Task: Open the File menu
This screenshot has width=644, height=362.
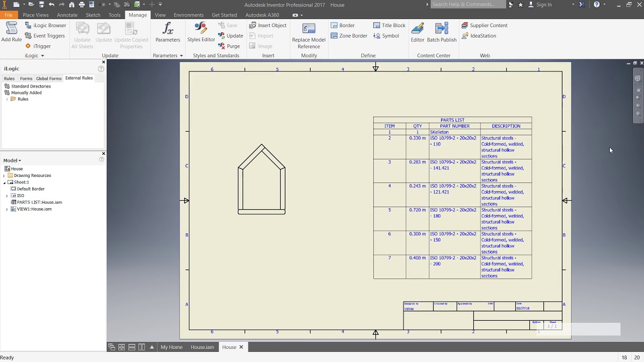Action: (9, 15)
